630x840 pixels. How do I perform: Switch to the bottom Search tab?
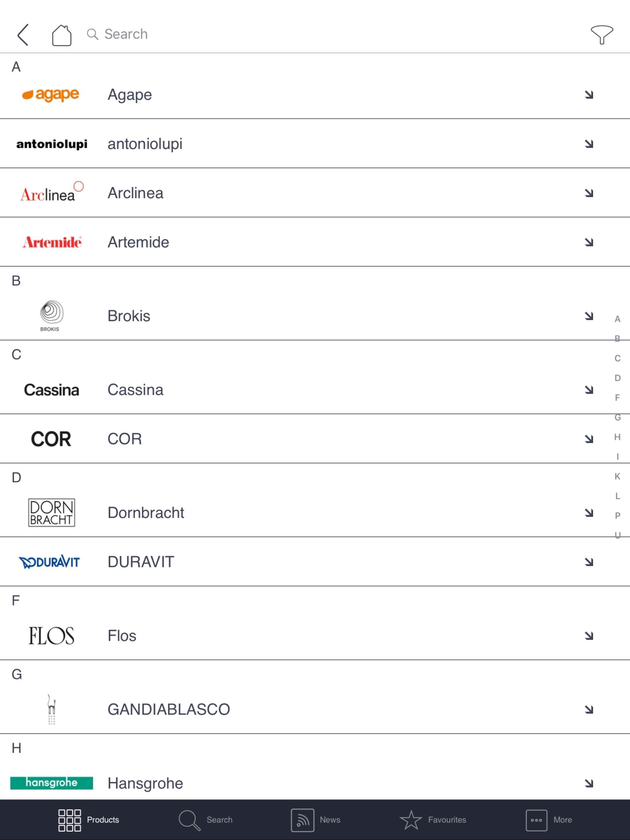[205, 820]
